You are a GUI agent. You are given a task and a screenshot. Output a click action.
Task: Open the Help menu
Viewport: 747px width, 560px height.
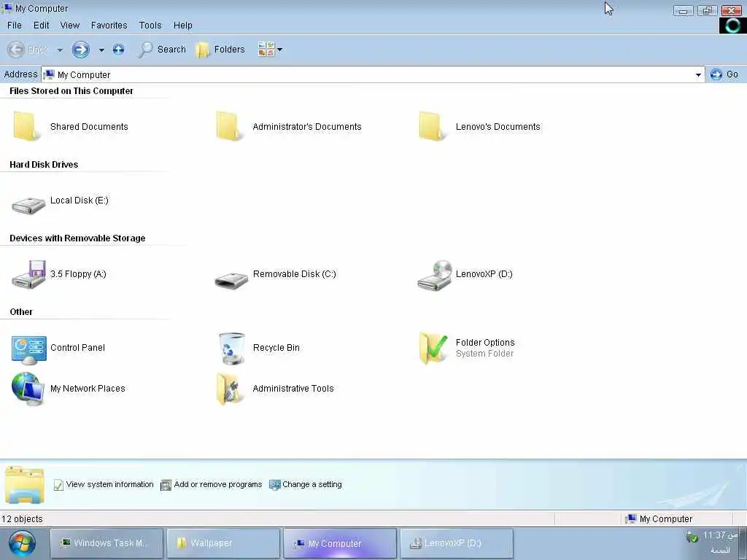(182, 26)
